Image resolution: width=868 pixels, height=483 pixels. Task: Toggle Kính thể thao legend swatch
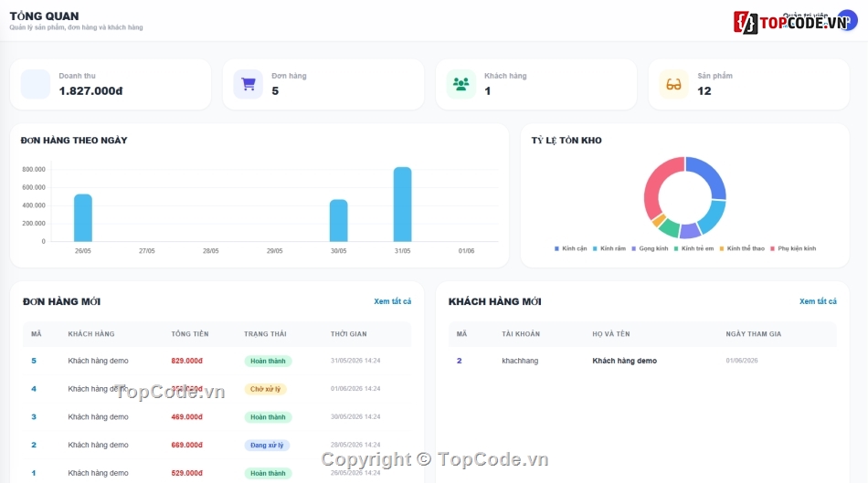(721, 249)
